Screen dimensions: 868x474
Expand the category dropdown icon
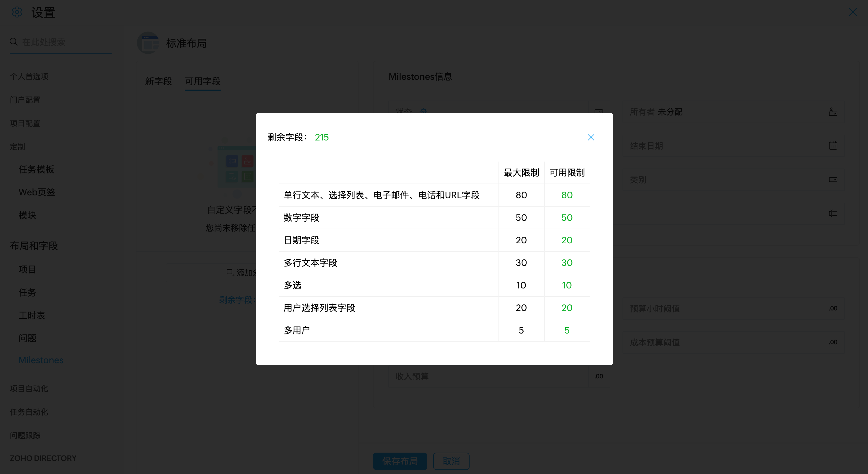pos(833,179)
